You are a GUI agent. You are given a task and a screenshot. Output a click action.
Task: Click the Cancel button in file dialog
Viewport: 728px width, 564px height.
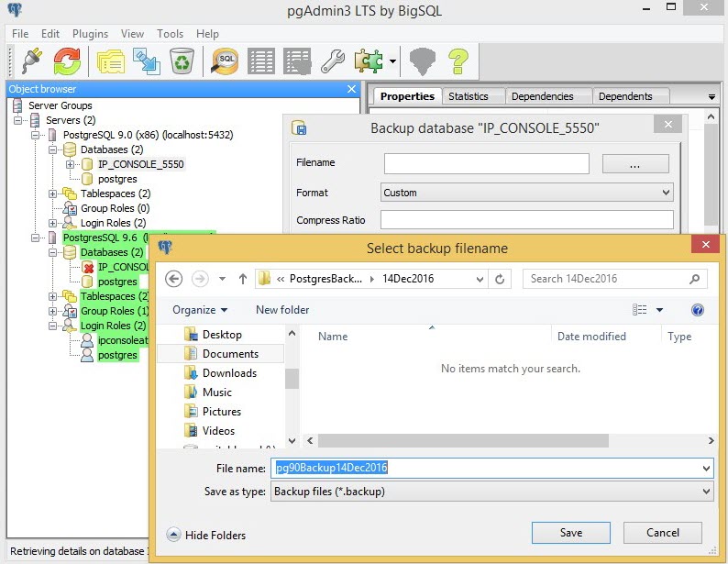[663, 533]
